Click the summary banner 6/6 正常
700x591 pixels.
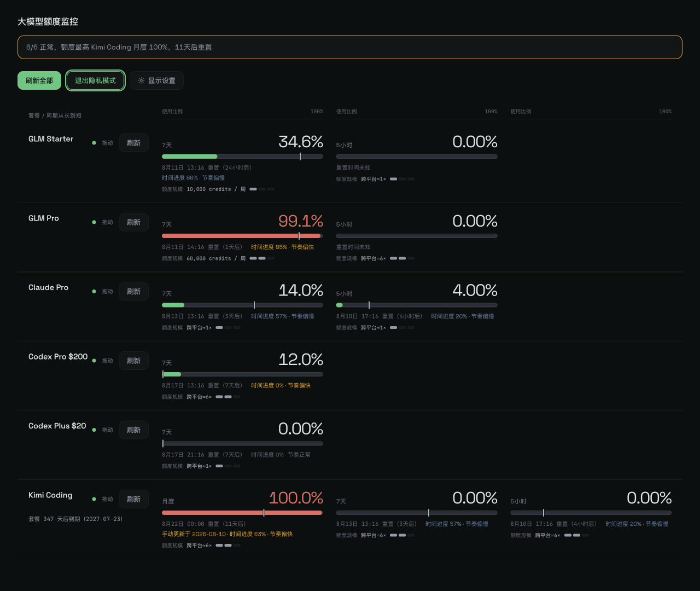tap(350, 47)
